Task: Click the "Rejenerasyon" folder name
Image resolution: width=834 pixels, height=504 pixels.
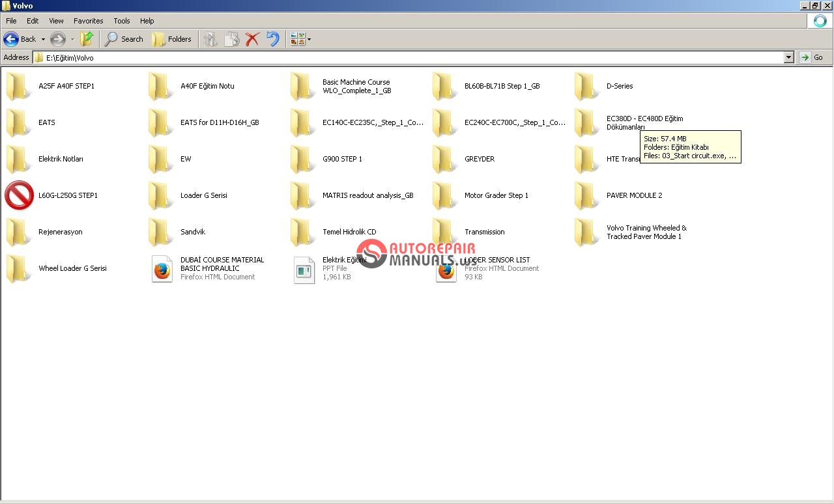Action: click(x=61, y=232)
